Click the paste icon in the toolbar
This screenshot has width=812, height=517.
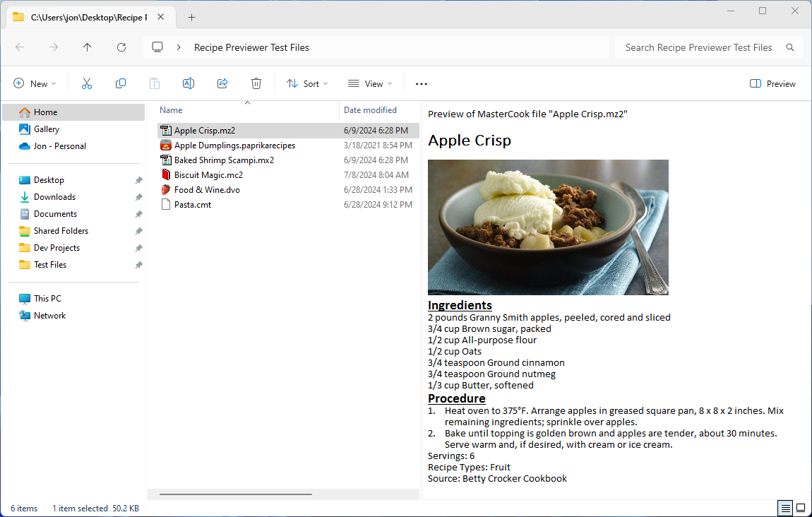(x=154, y=83)
